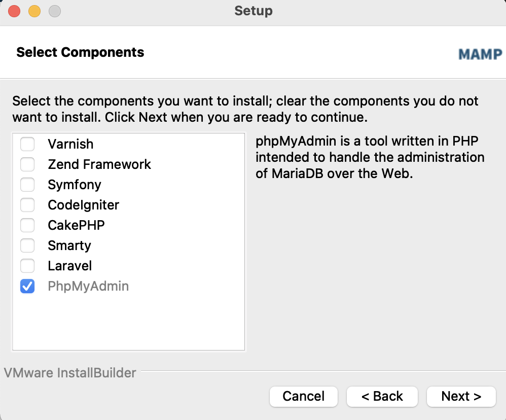Select the PhpMyAdmin list label
506x420 pixels.
coord(88,287)
